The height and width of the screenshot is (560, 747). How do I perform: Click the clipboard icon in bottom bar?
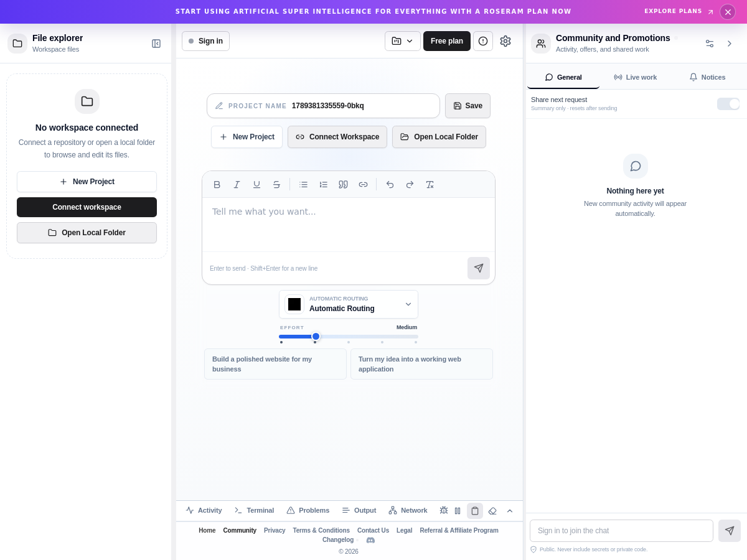475,511
